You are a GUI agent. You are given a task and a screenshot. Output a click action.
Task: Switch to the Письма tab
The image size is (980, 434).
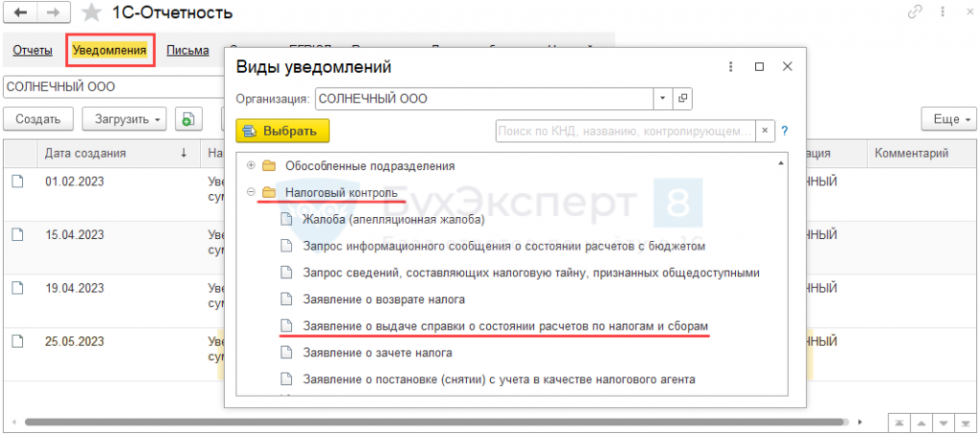tap(188, 51)
